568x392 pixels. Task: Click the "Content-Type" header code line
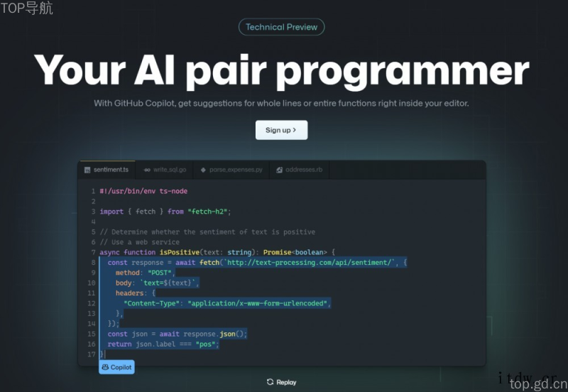pos(227,303)
